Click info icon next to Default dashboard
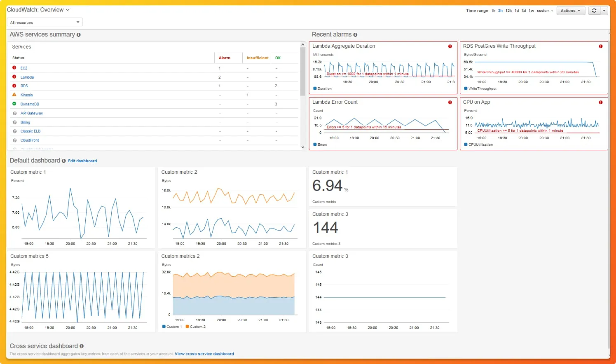616x364 pixels. [64, 161]
